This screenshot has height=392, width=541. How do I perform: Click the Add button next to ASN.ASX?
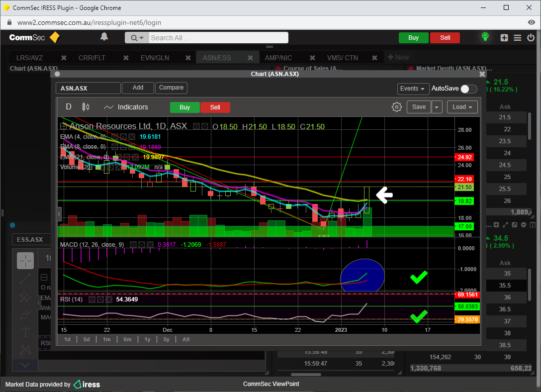[138, 88]
